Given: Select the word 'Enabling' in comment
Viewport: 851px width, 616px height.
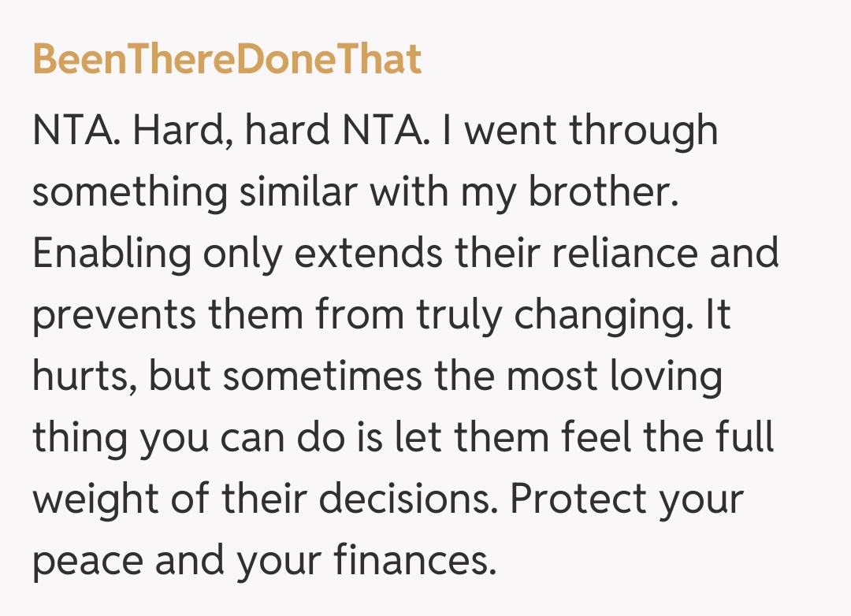Looking at the screenshot, I should click(x=112, y=254).
